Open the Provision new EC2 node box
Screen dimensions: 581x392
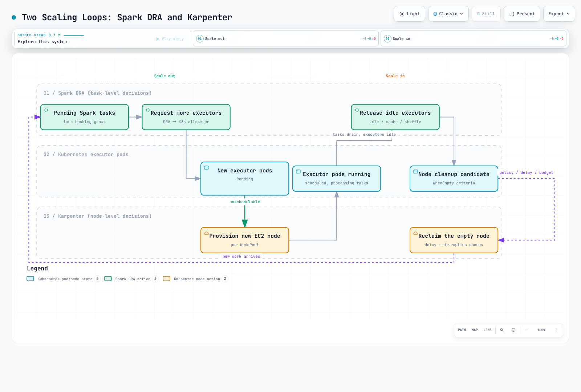pos(245,240)
